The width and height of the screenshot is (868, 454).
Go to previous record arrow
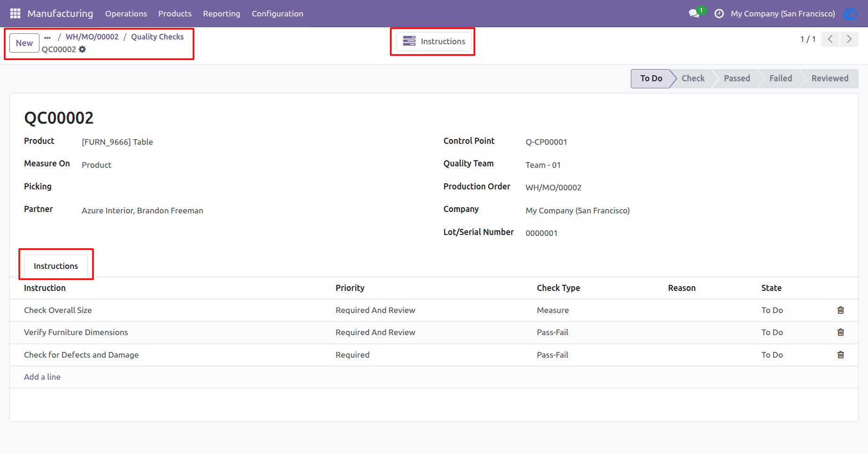click(830, 39)
